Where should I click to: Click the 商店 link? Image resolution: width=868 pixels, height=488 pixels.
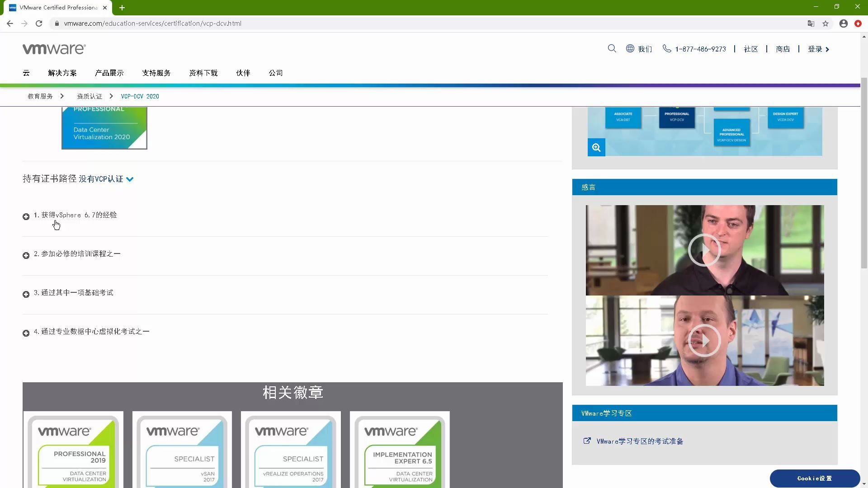click(x=783, y=49)
